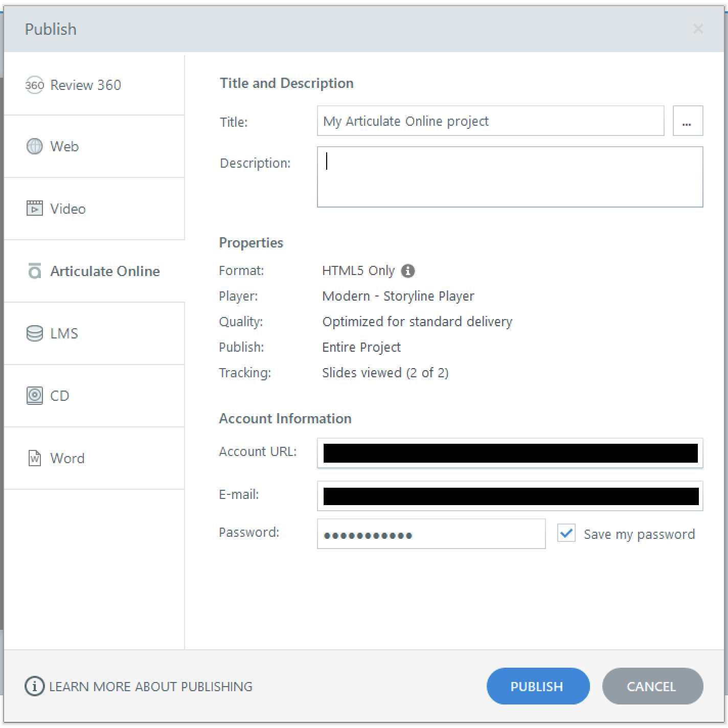Switch to the Video tab label
728x728 pixels.
[68, 209]
